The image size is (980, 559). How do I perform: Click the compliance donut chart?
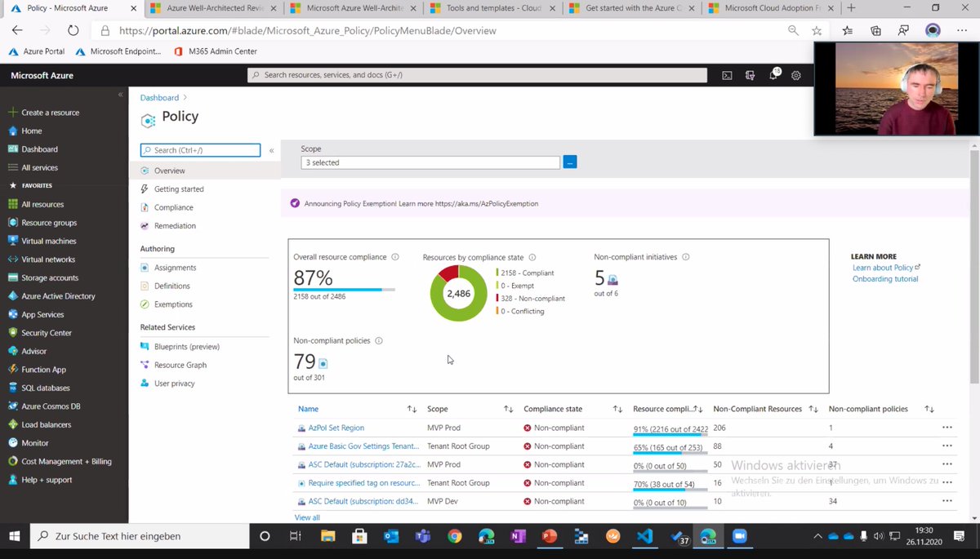coord(459,293)
